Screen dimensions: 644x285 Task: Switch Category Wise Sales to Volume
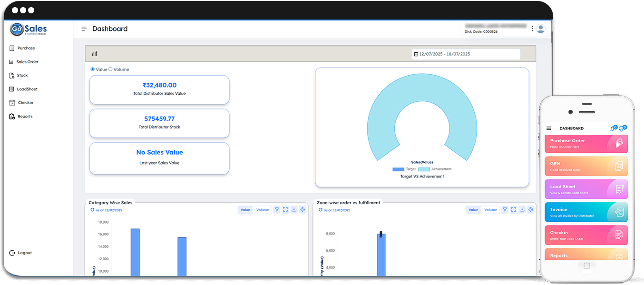[263, 210]
